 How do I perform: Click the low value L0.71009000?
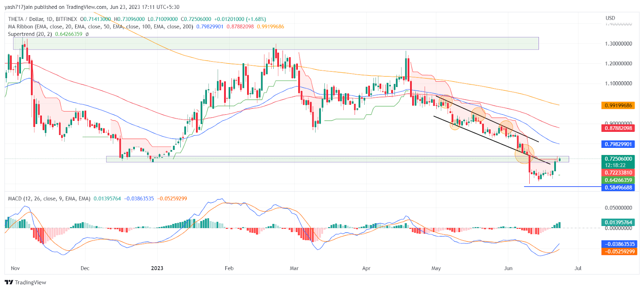click(163, 19)
